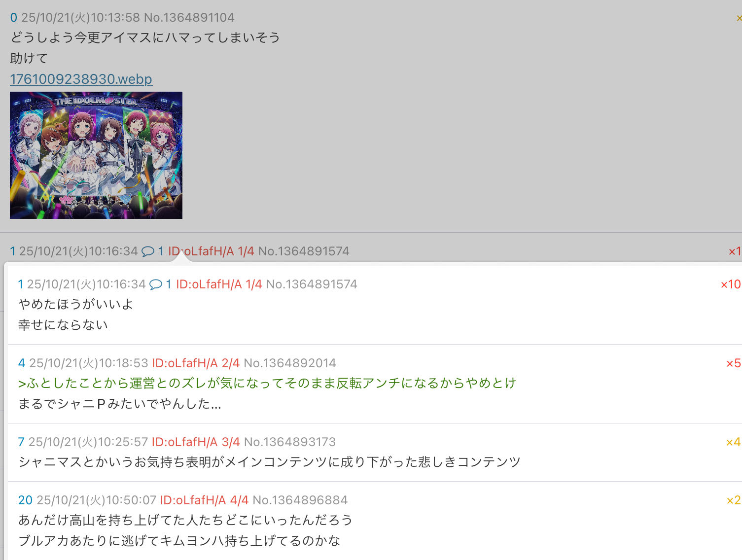
Task: Click the ×5 counter on post 4
Action: point(734,363)
